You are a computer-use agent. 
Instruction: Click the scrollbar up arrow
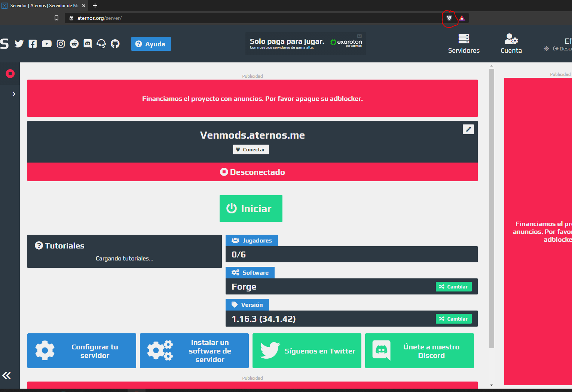point(492,66)
